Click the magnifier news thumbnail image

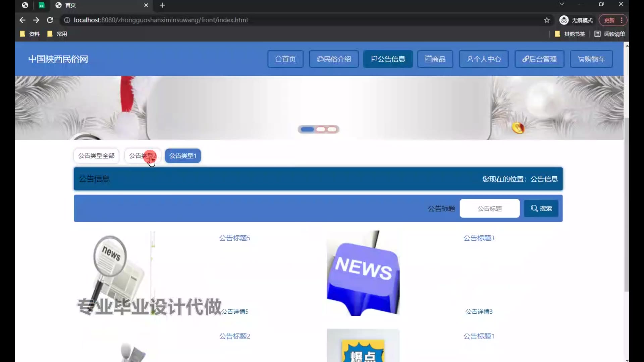119,273
